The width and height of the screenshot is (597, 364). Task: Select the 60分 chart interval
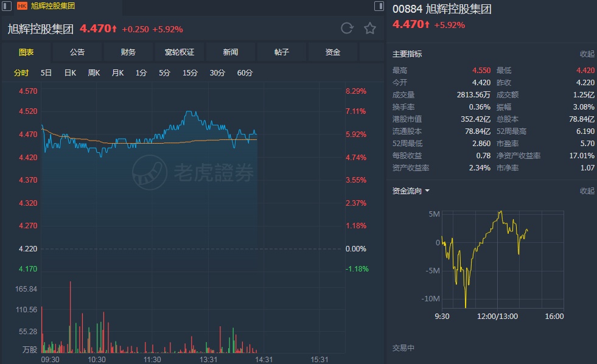[x=245, y=73]
